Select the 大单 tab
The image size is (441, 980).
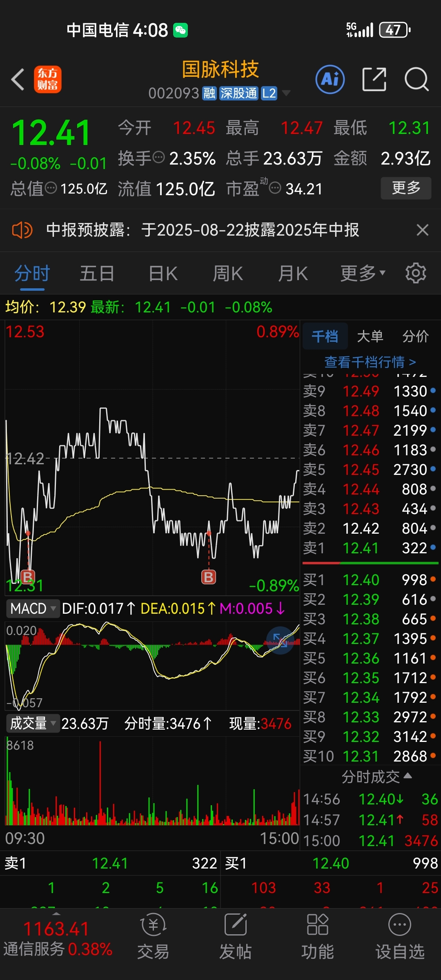(x=370, y=336)
